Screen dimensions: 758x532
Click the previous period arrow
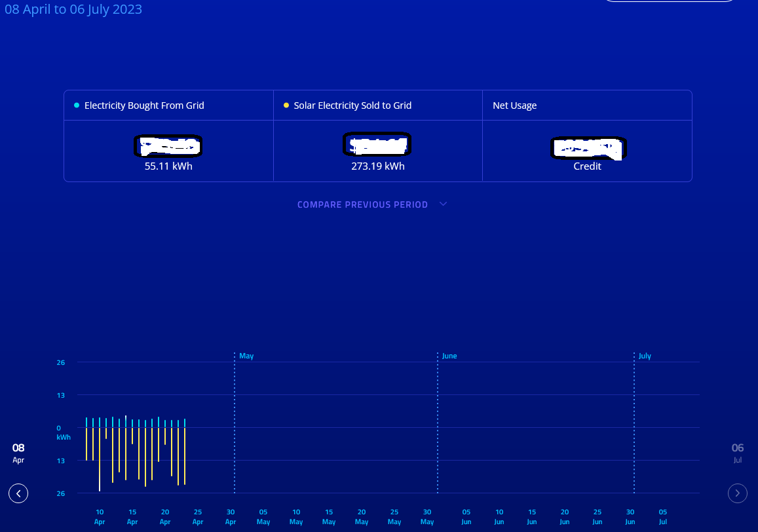[x=18, y=493]
